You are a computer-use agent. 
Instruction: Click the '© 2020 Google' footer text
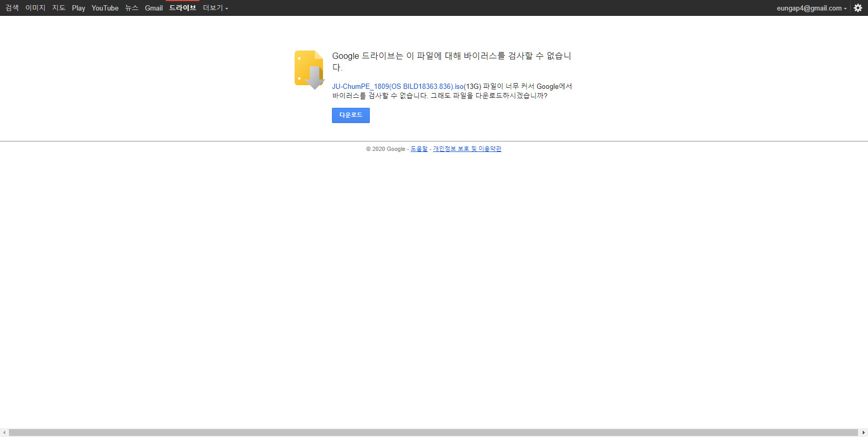(386, 149)
